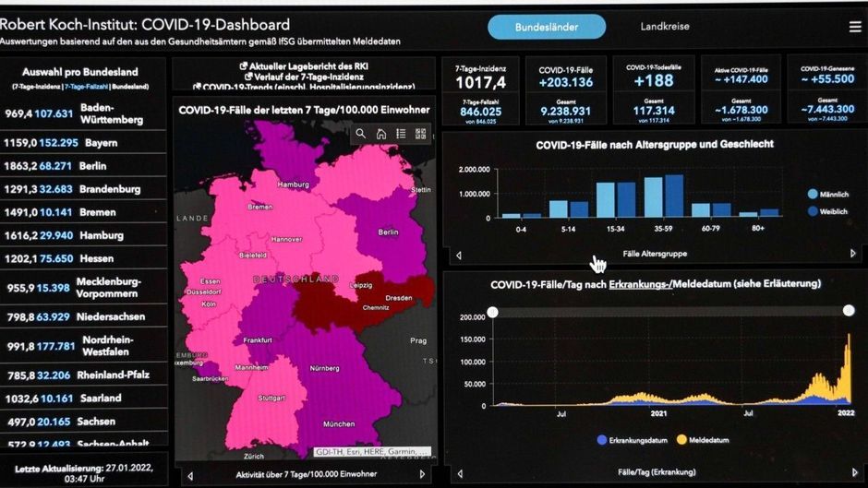Toggle Meldedatum legend series
The height and width of the screenshot is (488, 868).
pyautogui.click(x=703, y=440)
